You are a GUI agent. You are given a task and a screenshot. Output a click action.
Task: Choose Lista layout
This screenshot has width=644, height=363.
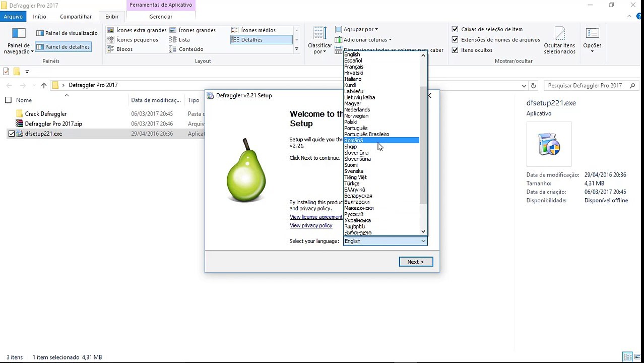[180, 40]
